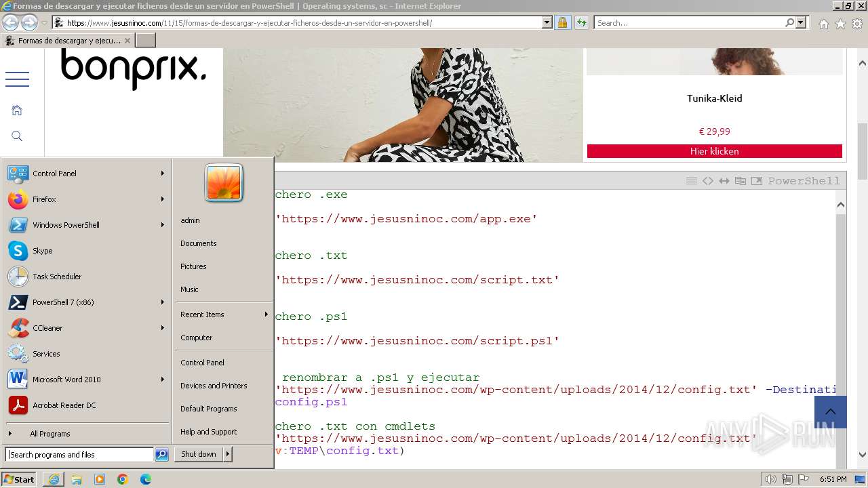The height and width of the screenshot is (488, 868).
Task: Click the volume speaker tray icon
Action: point(770,479)
